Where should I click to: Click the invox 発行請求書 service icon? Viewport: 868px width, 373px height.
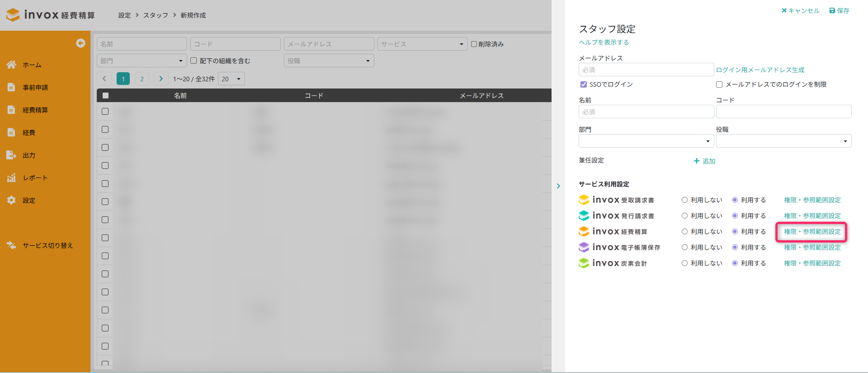pyautogui.click(x=584, y=215)
